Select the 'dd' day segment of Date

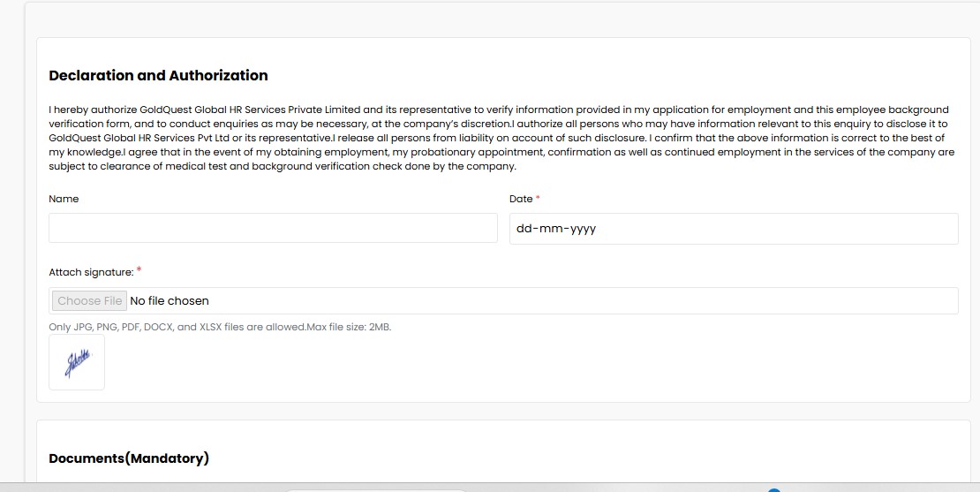(x=524, y=229)
